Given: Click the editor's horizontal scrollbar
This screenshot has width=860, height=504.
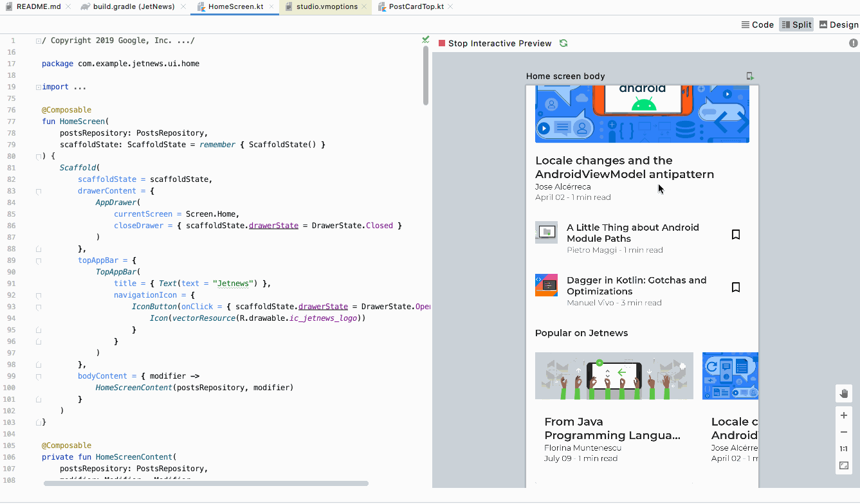Looking at the screenshot, I should [206, 483].
